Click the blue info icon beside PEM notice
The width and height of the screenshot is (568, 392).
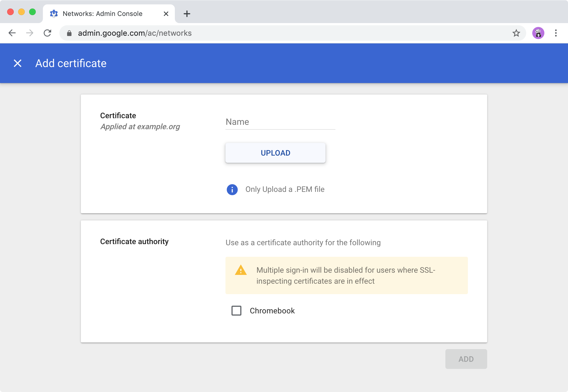232,189
